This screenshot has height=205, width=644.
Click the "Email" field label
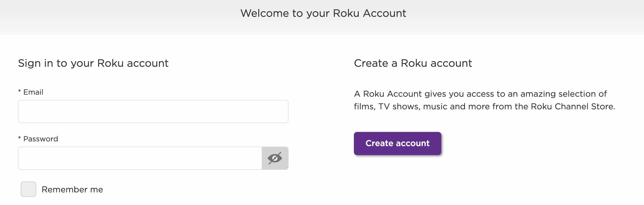[x=33, y=92]
